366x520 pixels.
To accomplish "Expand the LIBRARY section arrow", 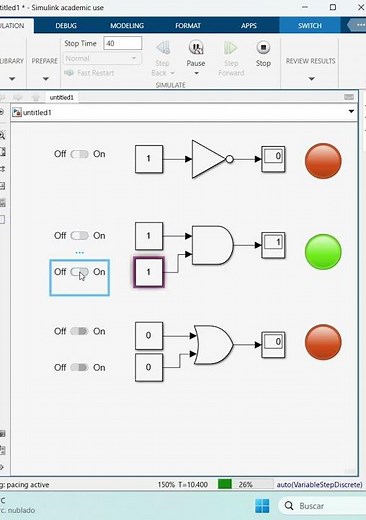I will click(12, 79).
